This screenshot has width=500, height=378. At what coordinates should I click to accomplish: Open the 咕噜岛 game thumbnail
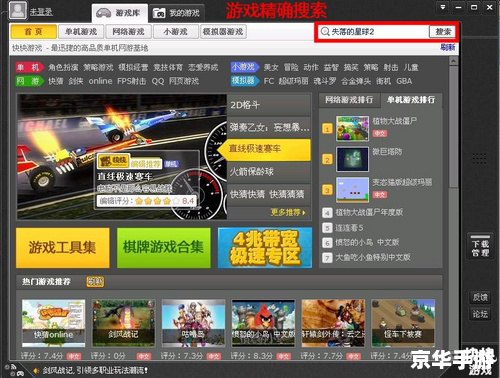click(193, 323)
